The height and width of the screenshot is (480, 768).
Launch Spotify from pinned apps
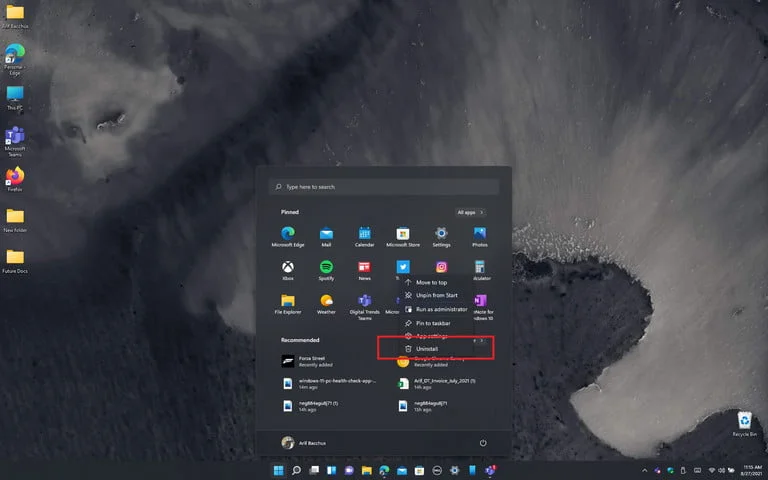[326, 270]
